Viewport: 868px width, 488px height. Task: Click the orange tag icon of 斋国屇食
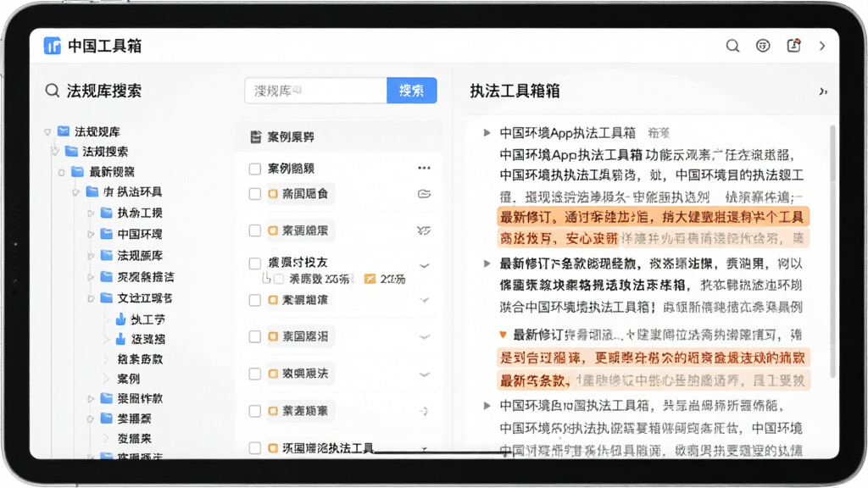point(273,194)
